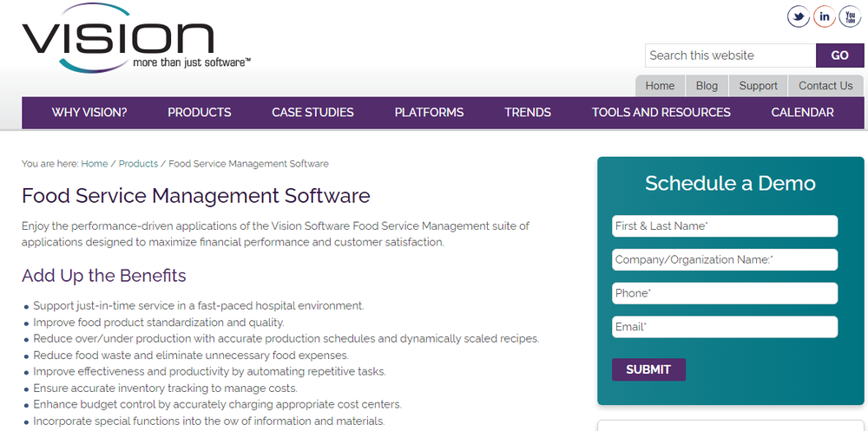Screen dimensions: 868x431
Task: Click the bullet 'Enhance budget control'
Action: (x=218, y=404)
